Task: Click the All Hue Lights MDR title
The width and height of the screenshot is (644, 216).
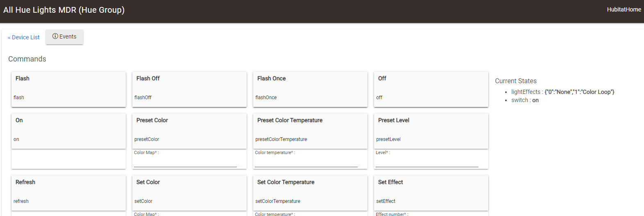Action: point(64,10)
